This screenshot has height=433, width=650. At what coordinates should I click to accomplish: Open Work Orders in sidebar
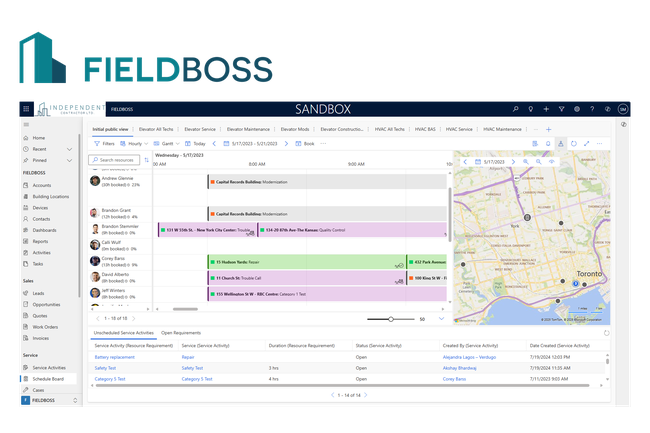[x=45, y=327]
